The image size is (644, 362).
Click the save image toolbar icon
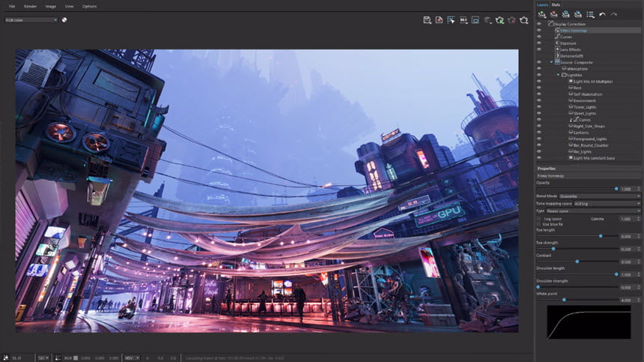[427, 19]
